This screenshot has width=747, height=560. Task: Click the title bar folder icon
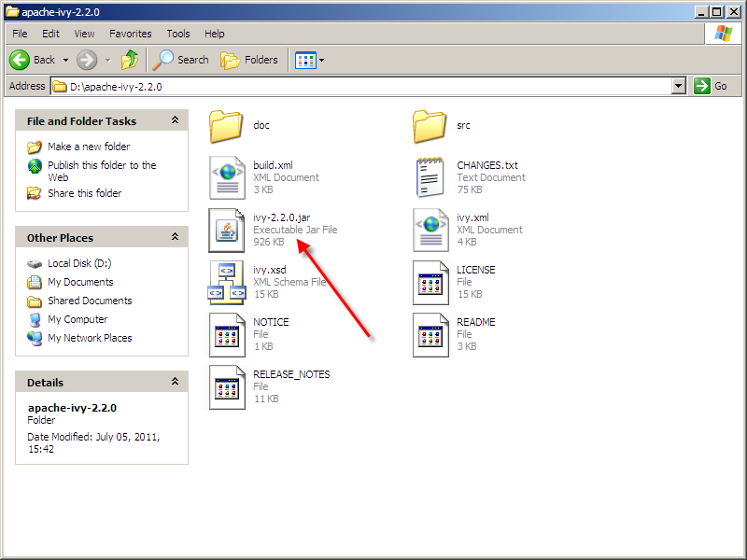coord(12,11)
